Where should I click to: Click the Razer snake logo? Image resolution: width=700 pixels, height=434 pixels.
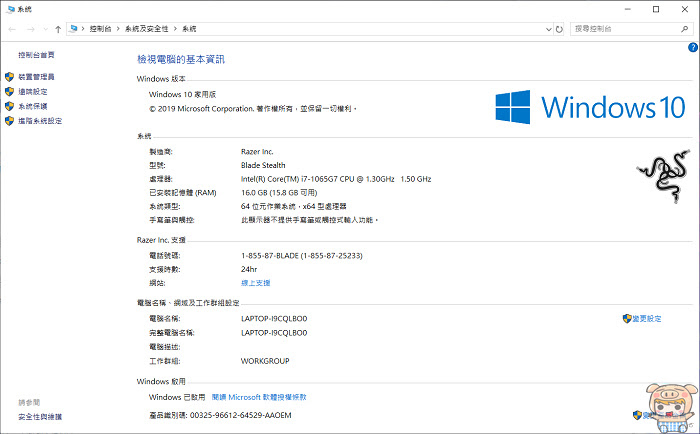(664, 176)
